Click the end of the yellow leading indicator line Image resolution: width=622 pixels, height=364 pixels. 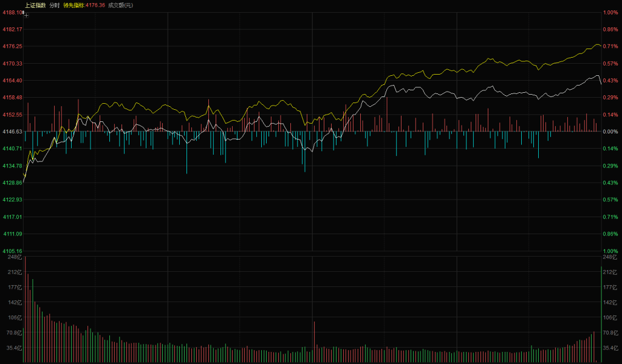pos(601,46)
